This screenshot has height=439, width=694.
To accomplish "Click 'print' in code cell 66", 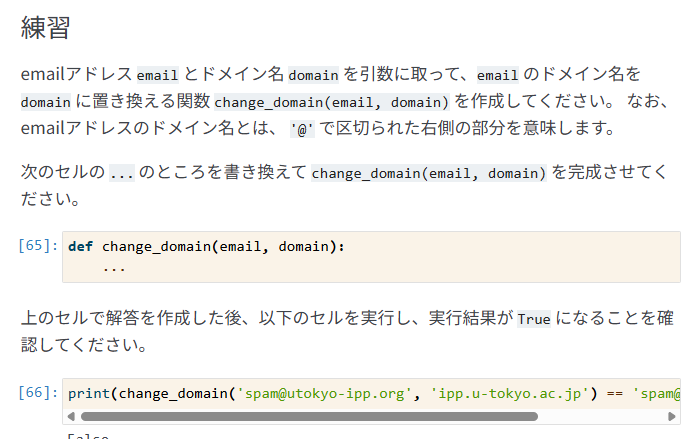I will (89, 393).
